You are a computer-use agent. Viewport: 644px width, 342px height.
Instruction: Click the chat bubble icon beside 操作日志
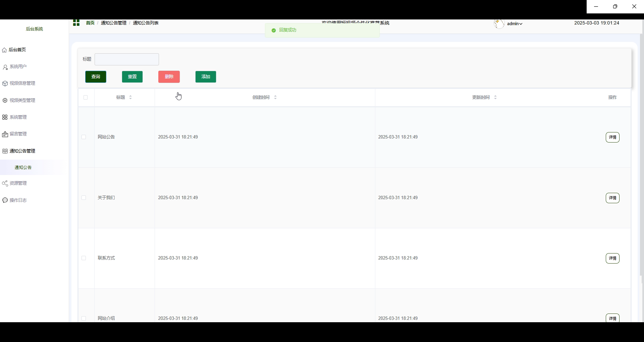coord(5,200)
